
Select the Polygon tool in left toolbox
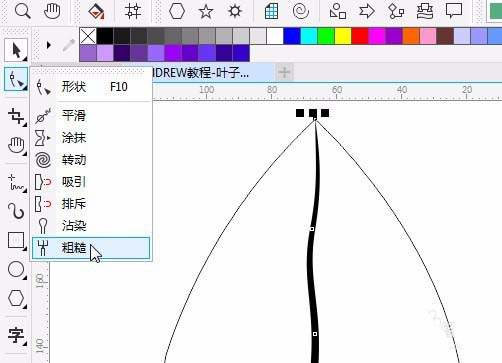click(x=16, y=298)
